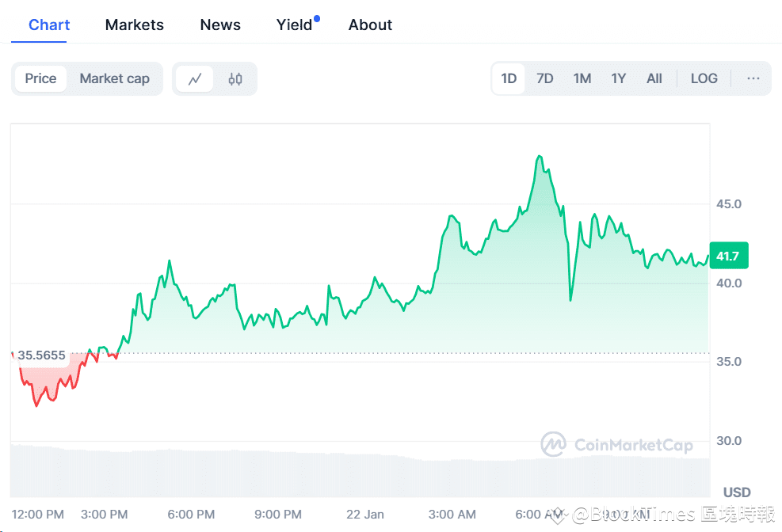Enable the LOG scale

click(704, 78)
